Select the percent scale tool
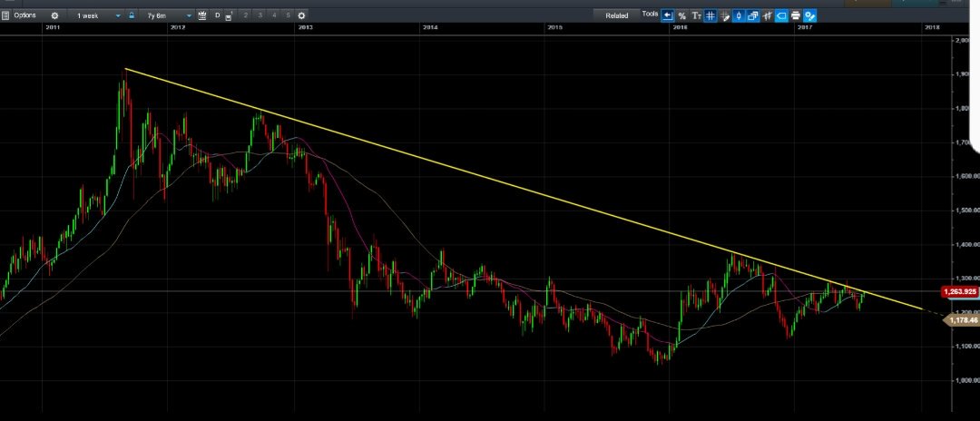 click(681, 15)
